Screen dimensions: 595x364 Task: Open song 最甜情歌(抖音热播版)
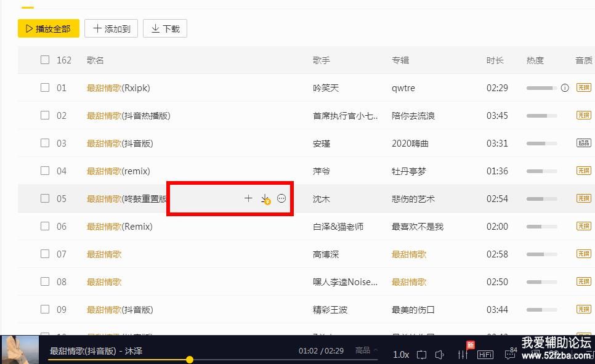(x=128, y=116)
